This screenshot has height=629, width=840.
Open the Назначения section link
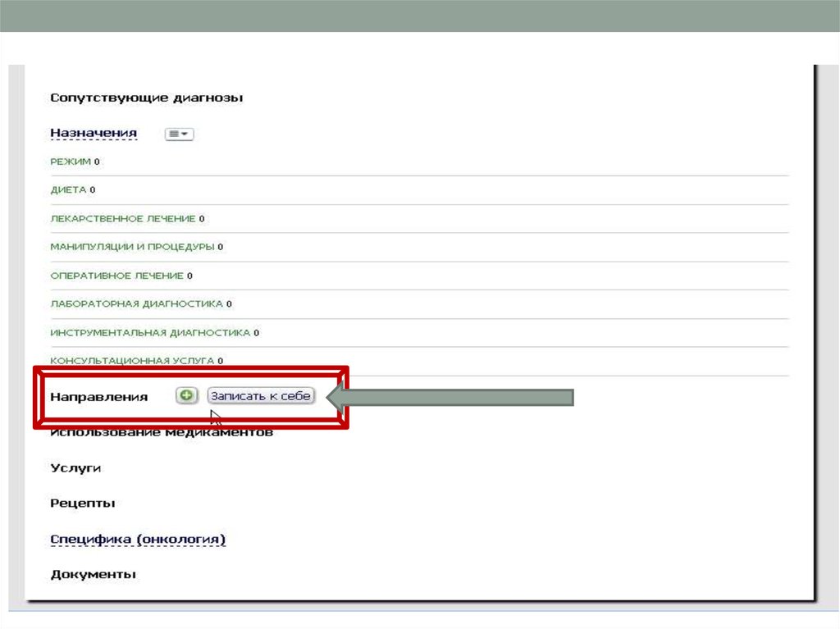94,133
